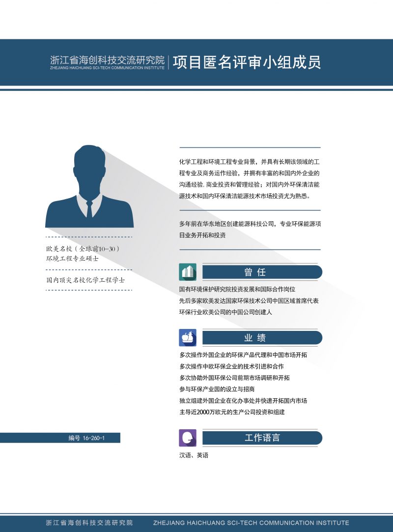Select the blue silhouette avatar portrait

pos(89,187)
